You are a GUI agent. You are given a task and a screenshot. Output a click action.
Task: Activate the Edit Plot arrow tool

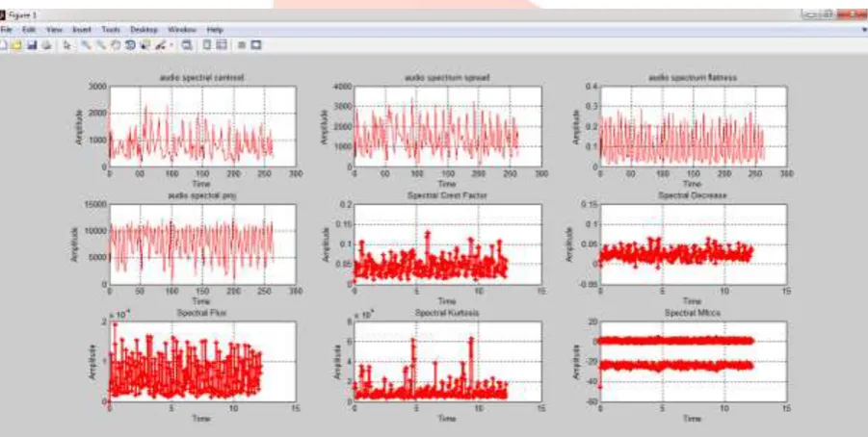click(x=67, y=45)
